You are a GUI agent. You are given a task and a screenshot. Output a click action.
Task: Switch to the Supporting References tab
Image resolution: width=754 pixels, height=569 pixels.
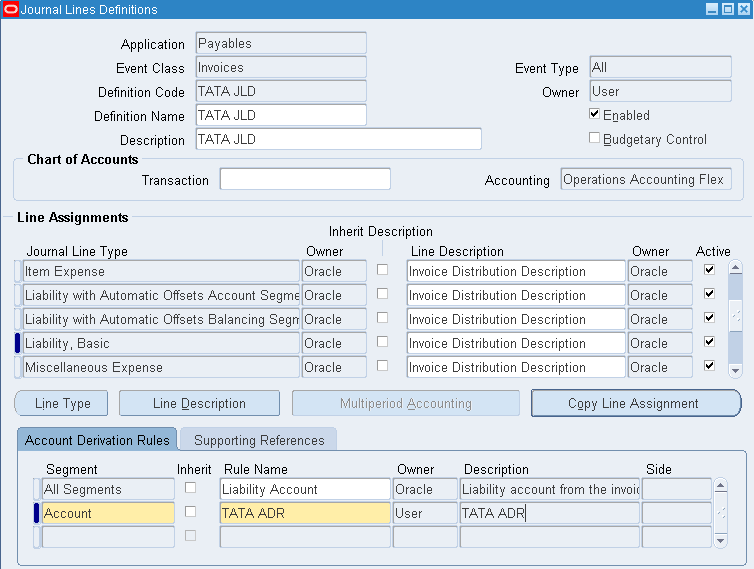(259, 440)
